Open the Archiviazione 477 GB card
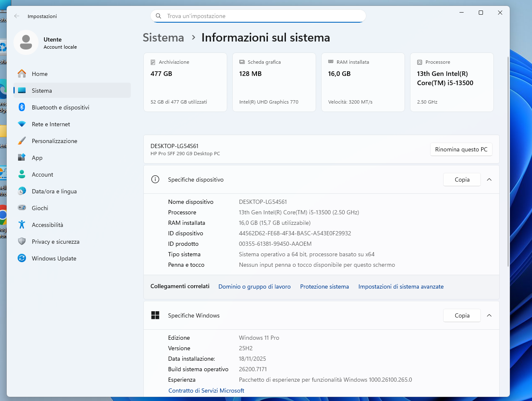The image size is (532, 401). click(x=185, y=82)
